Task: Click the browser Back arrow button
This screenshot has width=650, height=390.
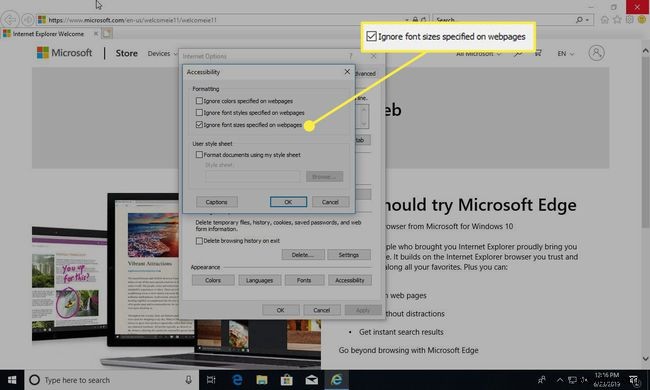Action: 10,19
